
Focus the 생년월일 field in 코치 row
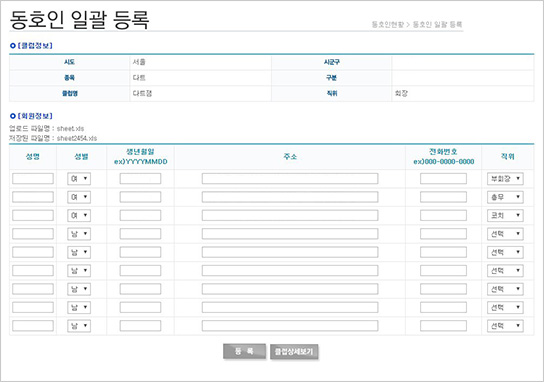(x=140, y=216)
